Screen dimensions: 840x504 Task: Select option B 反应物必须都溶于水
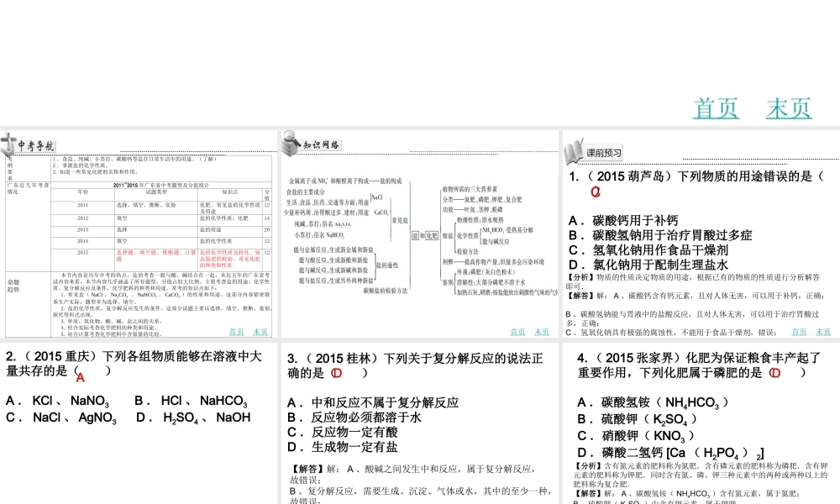tap(354, 417)
